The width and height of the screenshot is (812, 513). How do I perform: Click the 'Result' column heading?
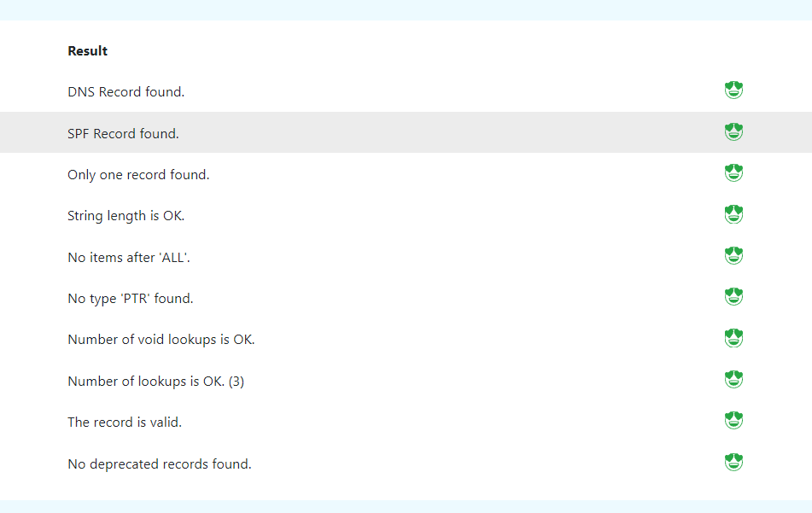(x=87, y=51)
